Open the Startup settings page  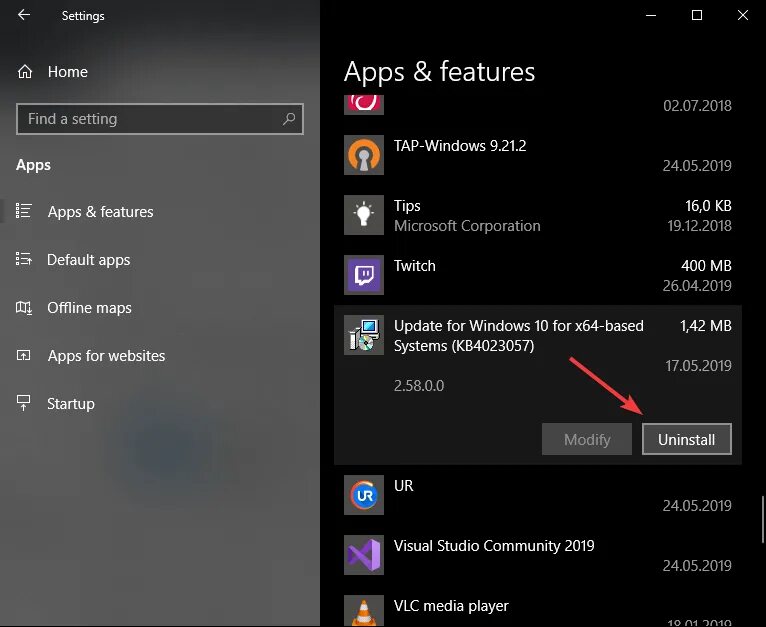[71, 404]
